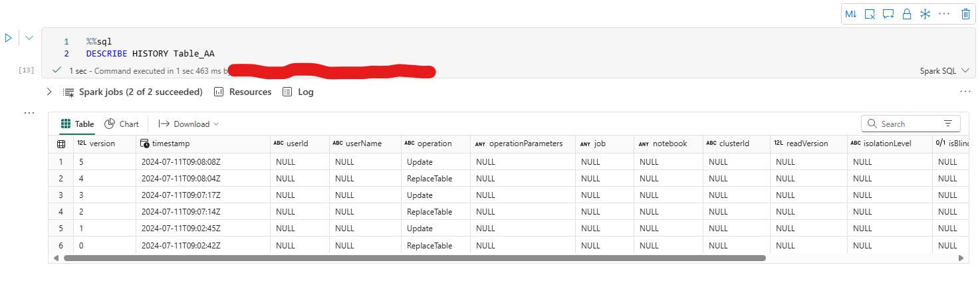Select timestamp cell 2024-07-11T09:08:04Z
This screenshot has height=287, width=980.
pyautogui.click(x=203, y=178)
